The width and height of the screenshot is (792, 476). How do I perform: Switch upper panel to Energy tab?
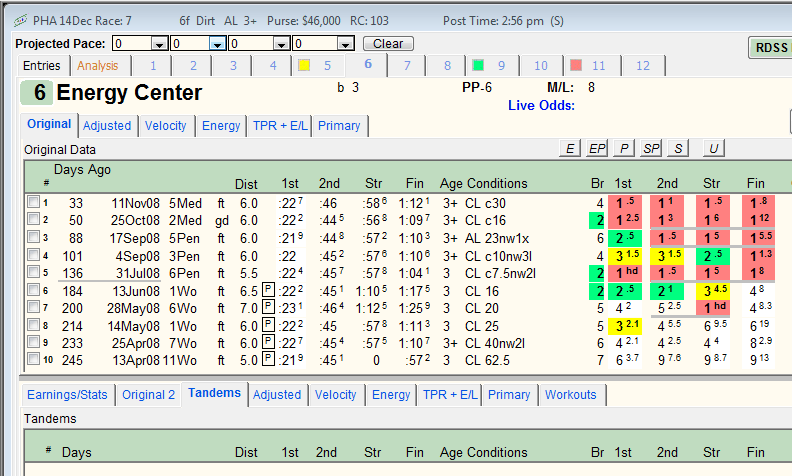point(221,126)
